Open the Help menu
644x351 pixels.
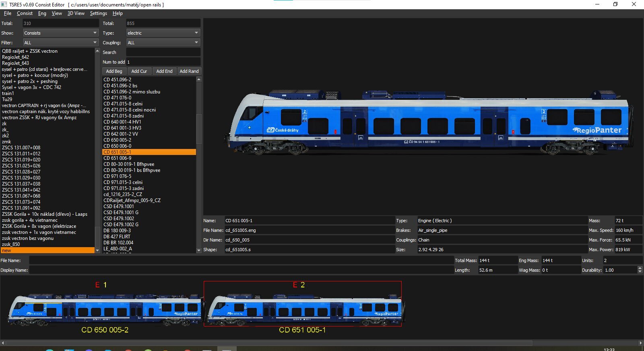coord(118,13)
